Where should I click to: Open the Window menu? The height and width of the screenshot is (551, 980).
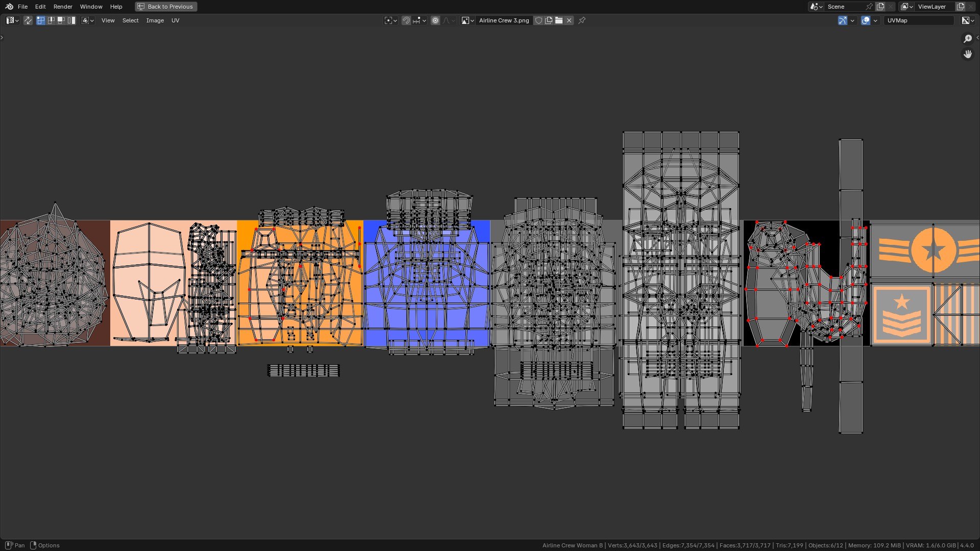(91, 7)
